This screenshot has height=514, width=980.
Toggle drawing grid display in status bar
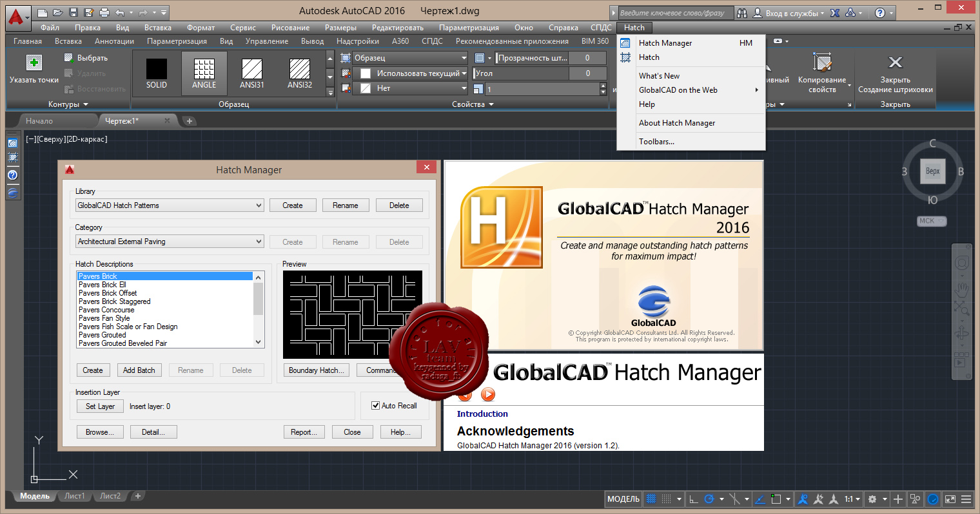point(651,499)
